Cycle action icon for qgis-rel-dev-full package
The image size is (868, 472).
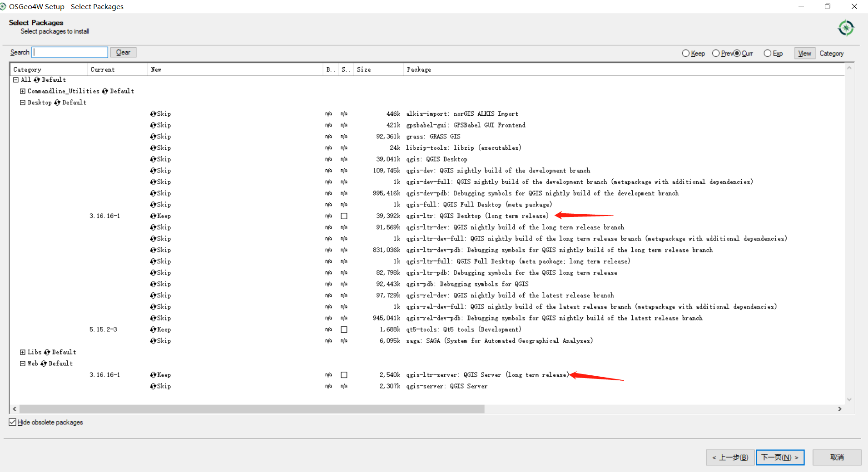(153, 307)
